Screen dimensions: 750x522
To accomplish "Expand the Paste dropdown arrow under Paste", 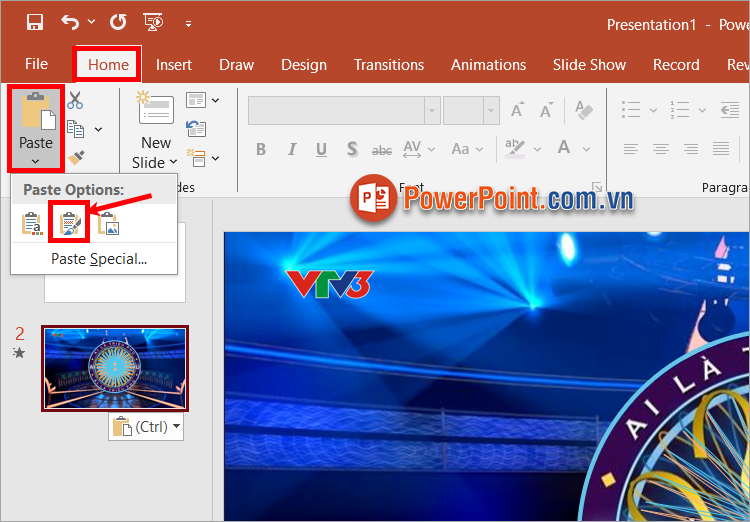I will point(35,162).
